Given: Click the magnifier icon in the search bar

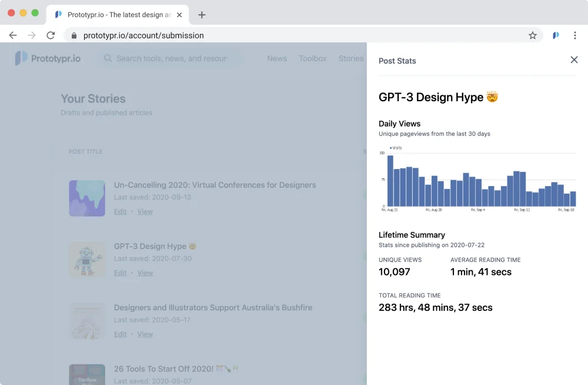Looking at the screenshot, I should pos(107,58).
